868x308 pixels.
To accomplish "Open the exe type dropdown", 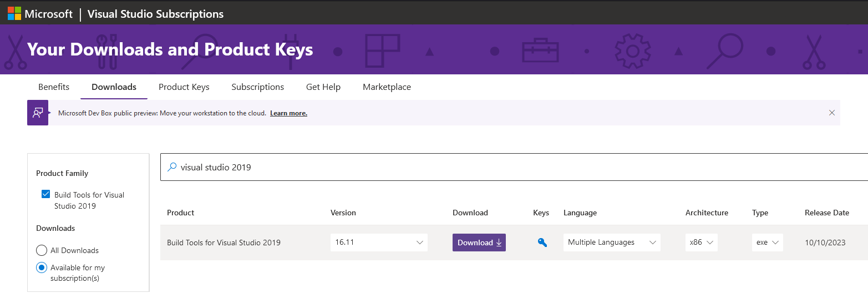I will pyautogui.click(x=768, y=243).
